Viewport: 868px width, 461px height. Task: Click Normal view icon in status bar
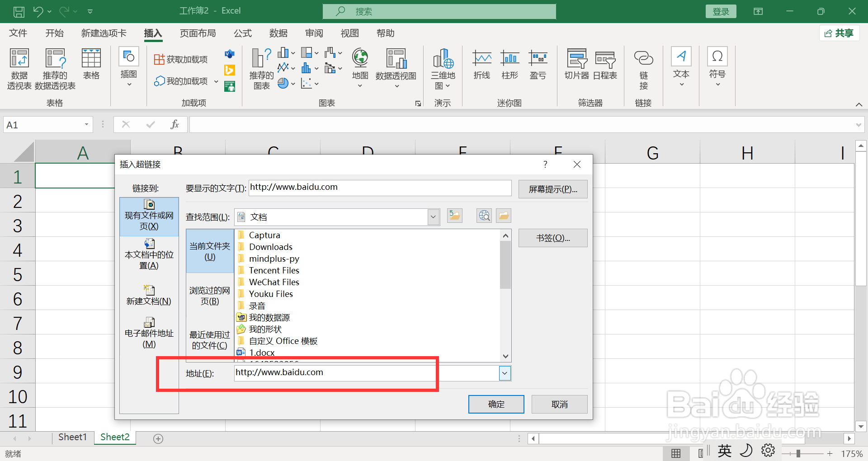676,453
